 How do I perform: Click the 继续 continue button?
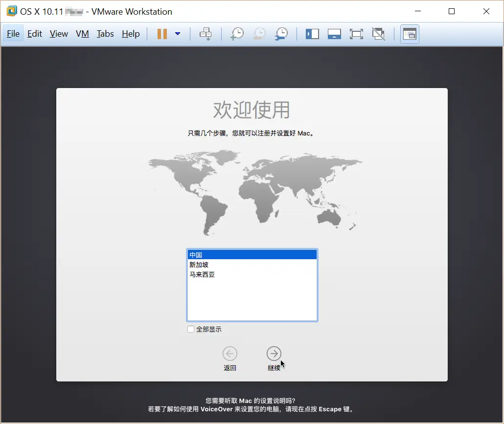274,354
